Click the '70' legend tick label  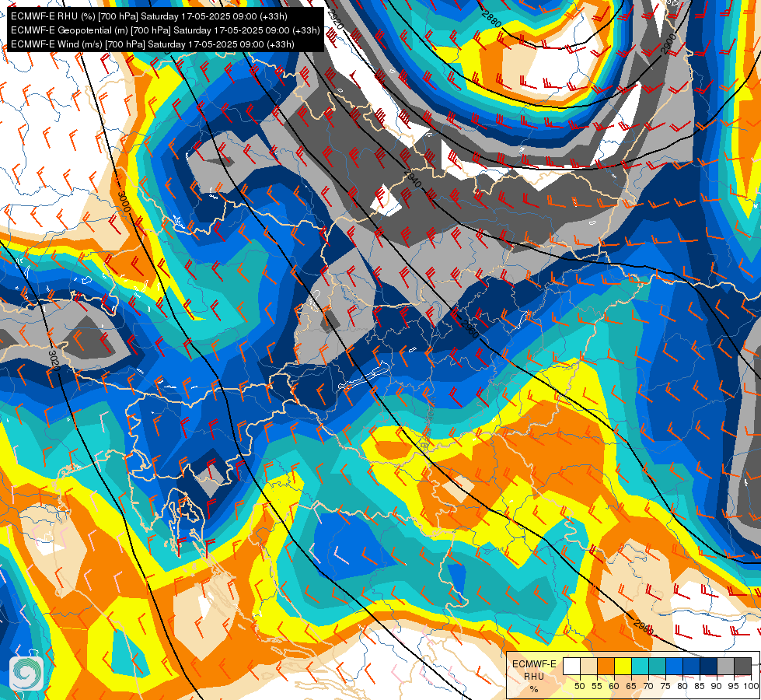[x=648, y=686]
